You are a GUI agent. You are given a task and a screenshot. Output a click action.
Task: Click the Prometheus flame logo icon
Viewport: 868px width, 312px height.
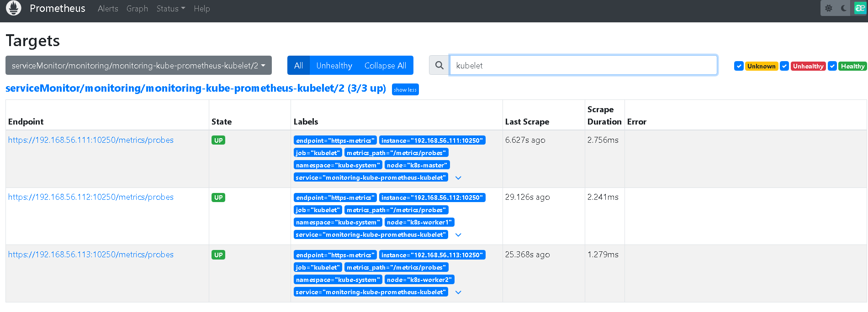tap(14, 8)
